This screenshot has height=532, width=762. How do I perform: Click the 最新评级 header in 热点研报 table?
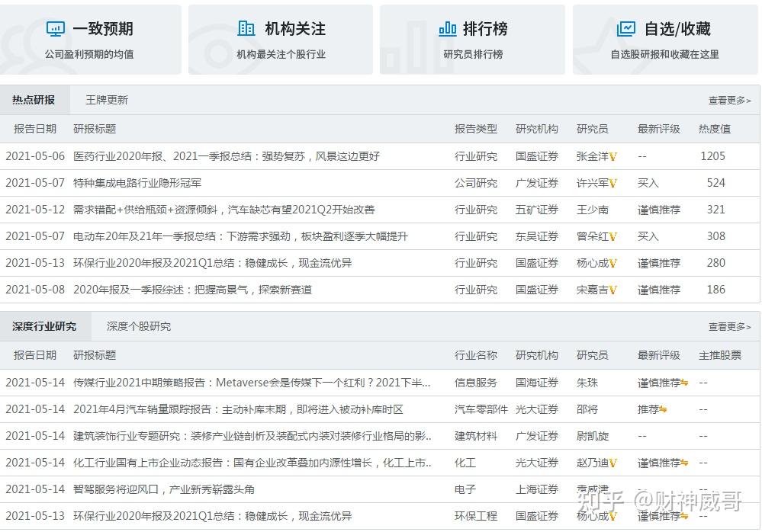658,129
